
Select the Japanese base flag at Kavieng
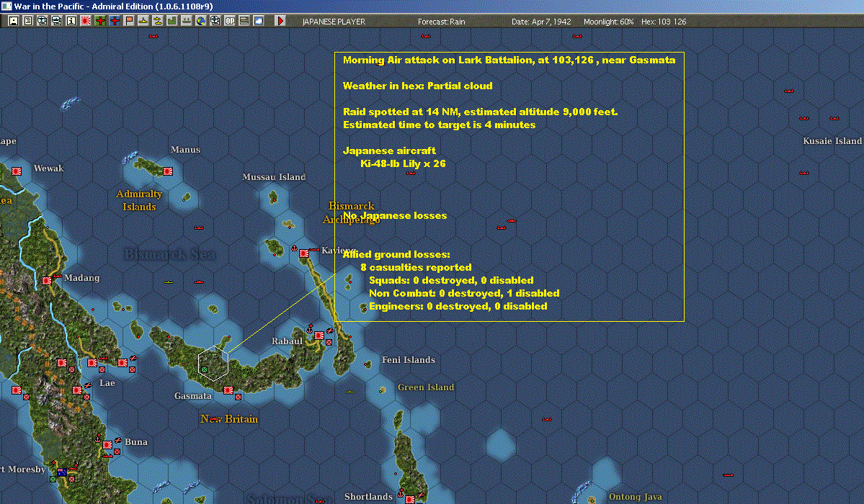(303, 253)
